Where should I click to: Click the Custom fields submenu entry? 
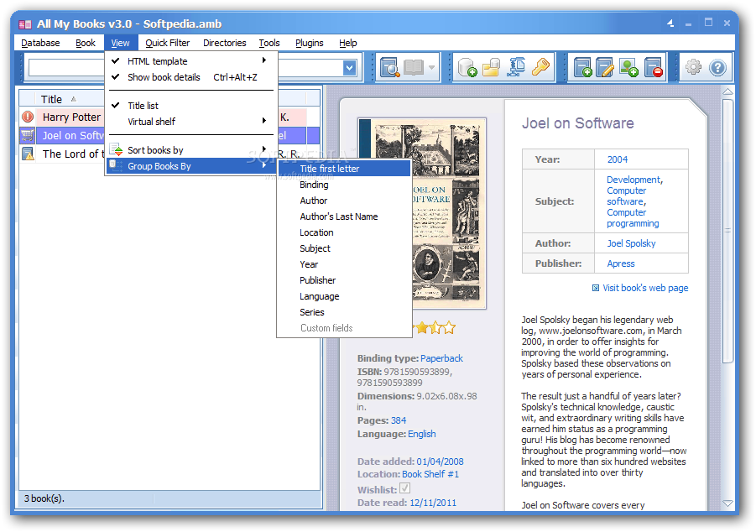[x=344, y=328]
